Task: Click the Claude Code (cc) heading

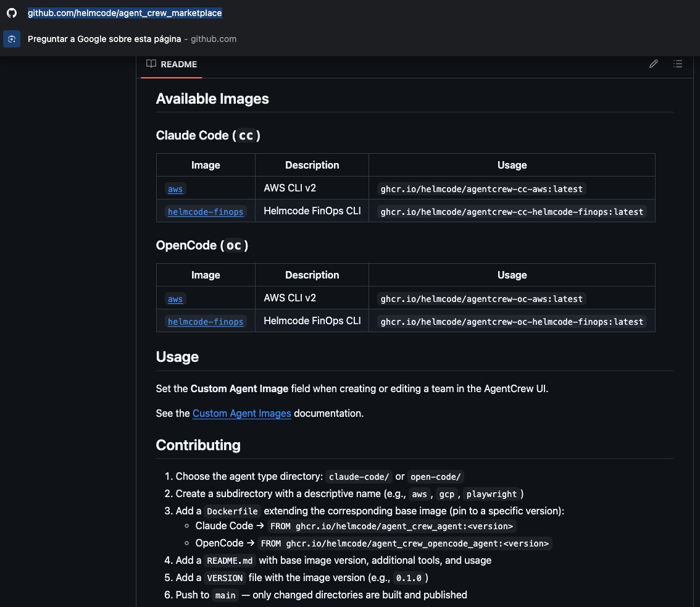Action: [208, 135]
